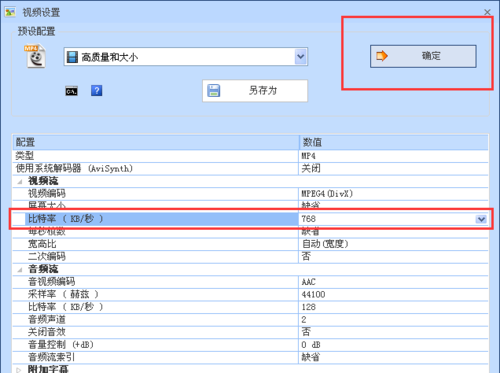Collapse the 音频流 section
The height and width of the screenshot is (373, 500).
point(20,269)
